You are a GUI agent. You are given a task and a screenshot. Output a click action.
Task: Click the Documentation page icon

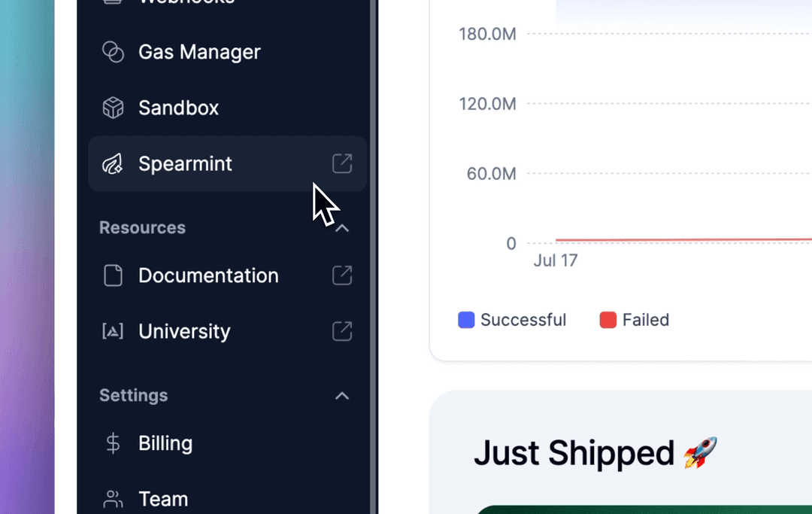[x=113, y=275]
